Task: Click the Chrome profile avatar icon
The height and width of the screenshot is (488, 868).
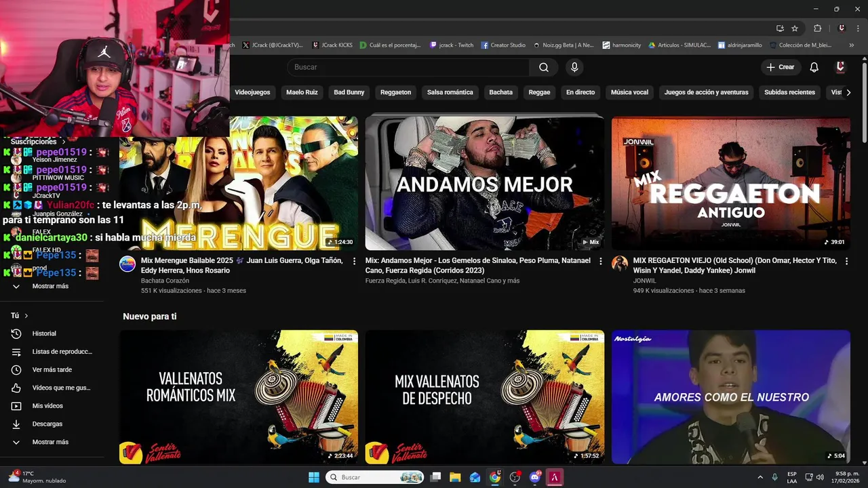Action: coord(842,28)
